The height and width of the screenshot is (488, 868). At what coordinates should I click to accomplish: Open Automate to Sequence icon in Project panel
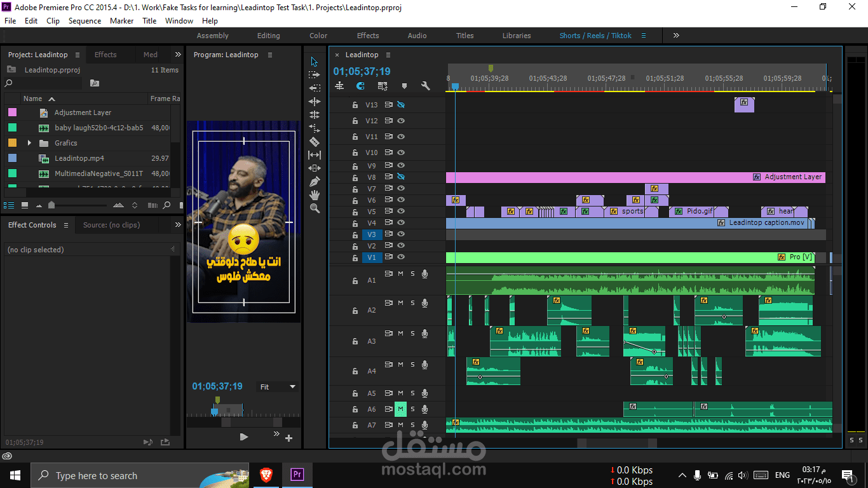[151, 205]
